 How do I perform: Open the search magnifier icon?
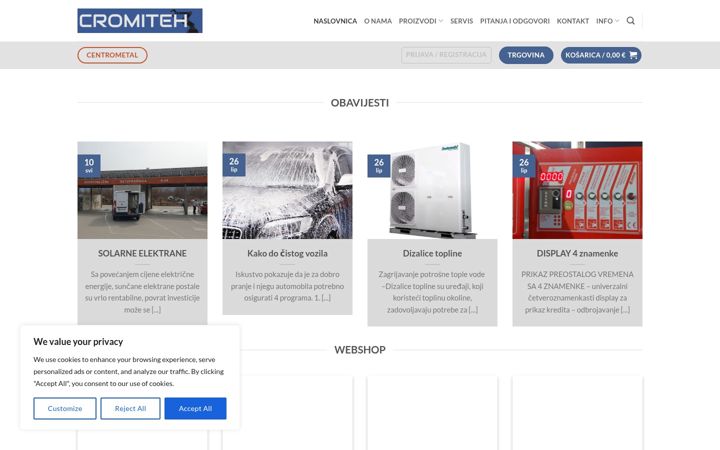coord(630,21)
